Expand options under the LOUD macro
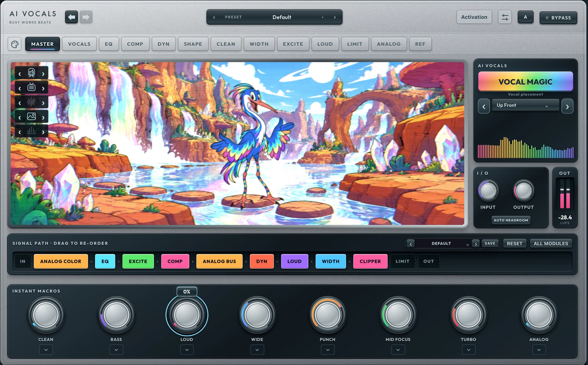Viewport: 588px width, 365px height. [187, 350]
